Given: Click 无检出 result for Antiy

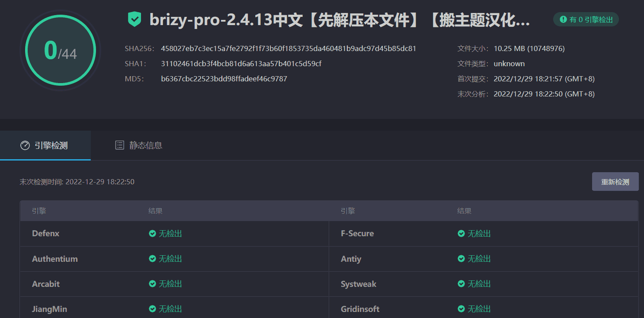Looking at the screenshot, I should point(479,259).
